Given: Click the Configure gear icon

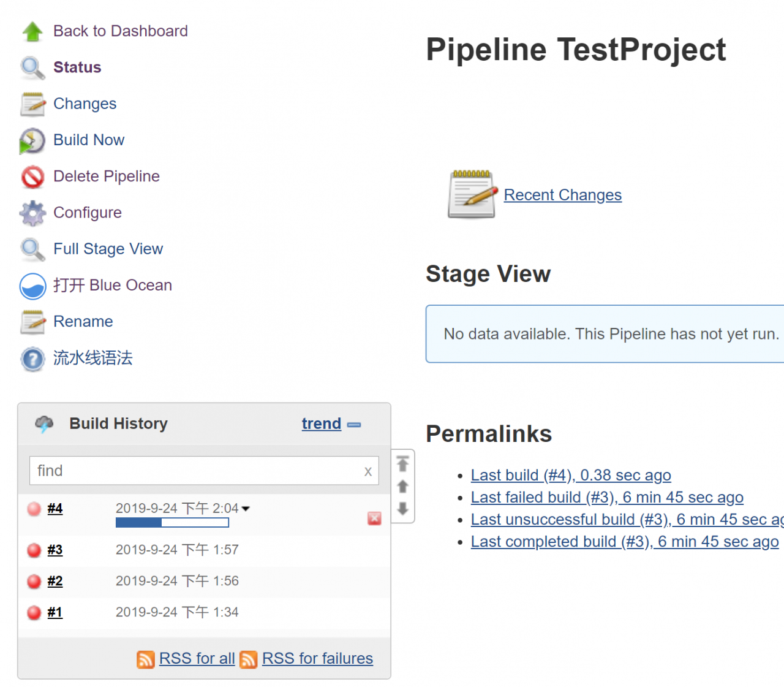Looking at the screenshot, I should pyautogui.click(x=32, y=213).
